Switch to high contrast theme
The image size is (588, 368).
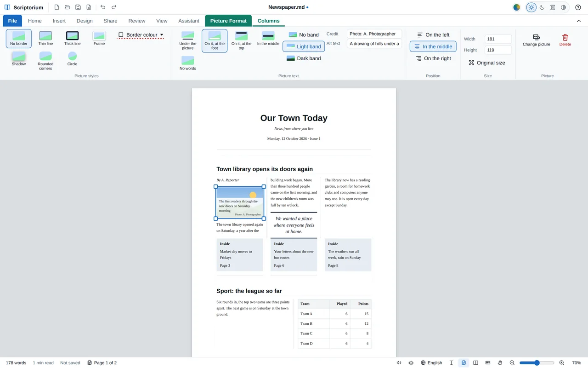tap(563, 7)
